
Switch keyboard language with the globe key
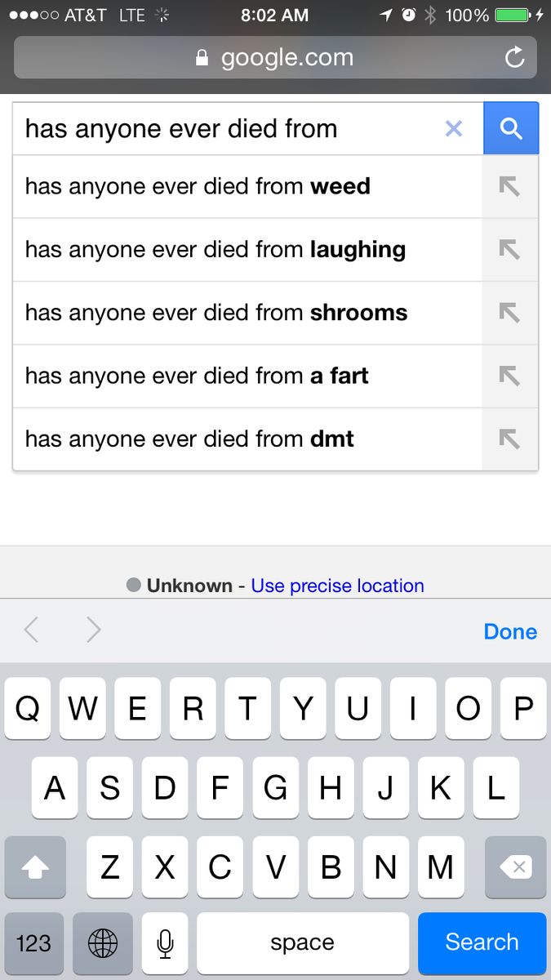point(102,943)
